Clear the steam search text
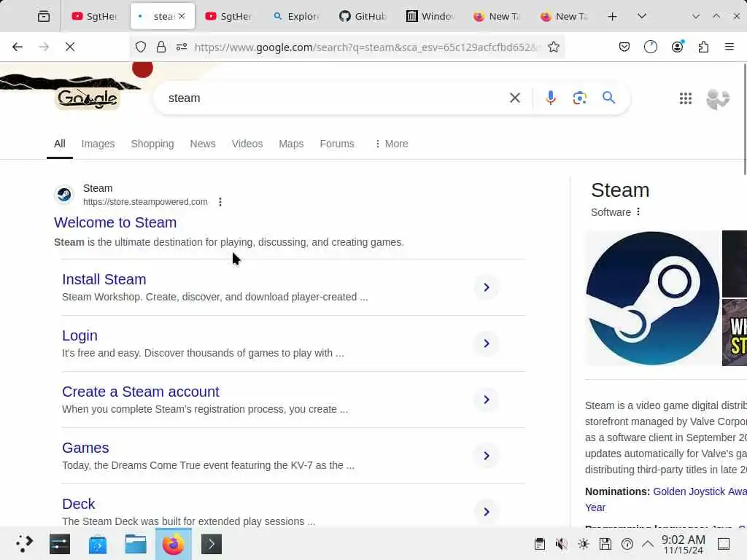The image size is (747, 560). pos(514,98)
